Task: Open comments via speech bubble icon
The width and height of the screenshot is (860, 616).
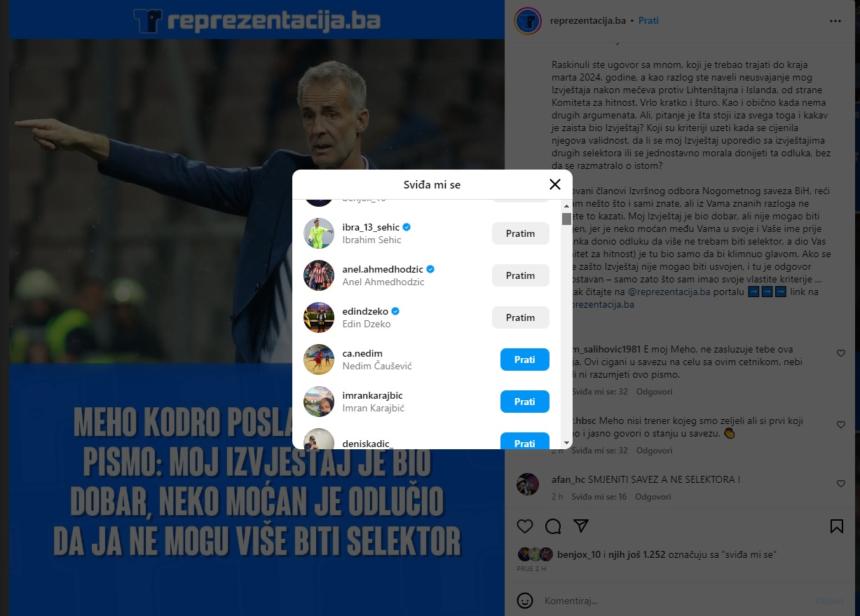Action: click(553, 526)
